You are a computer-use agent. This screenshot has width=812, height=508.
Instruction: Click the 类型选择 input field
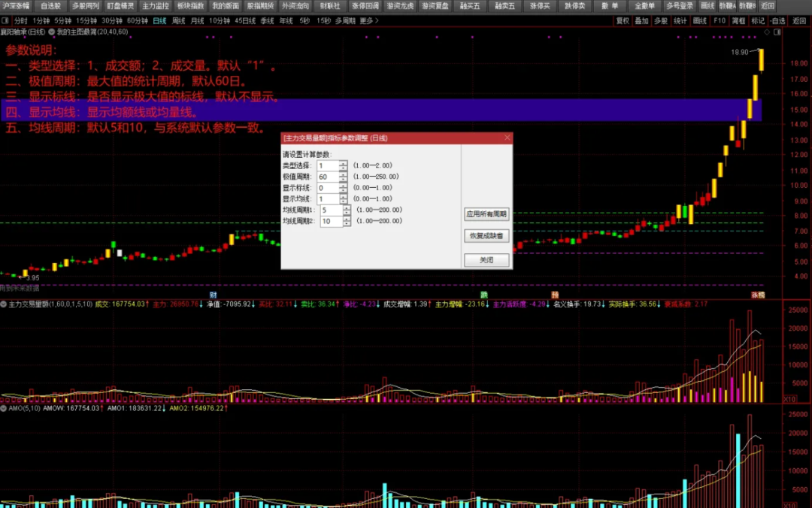328,166
